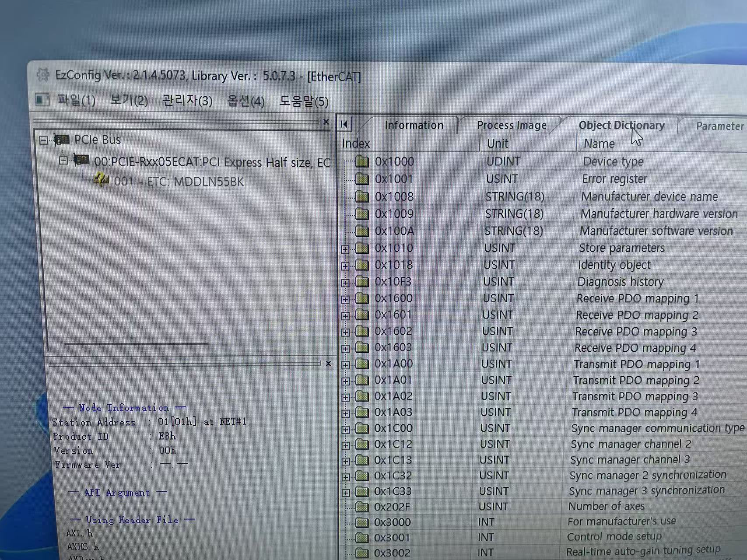The width and height of the screenshot is (747, 560).
Task: Select PCIe Bus root item
Action: click(97, 140)
